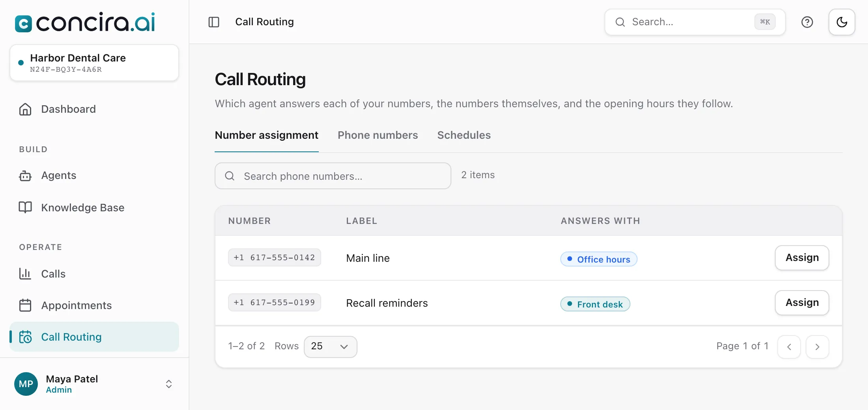Click the 2 items count

(x=478, y=175)
